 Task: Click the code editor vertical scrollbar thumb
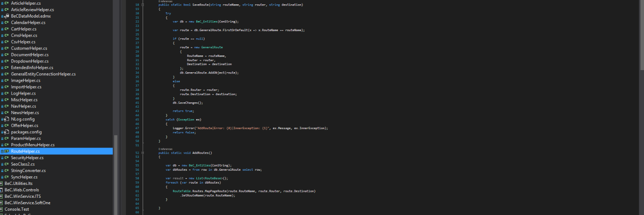[x=642, y=34]
